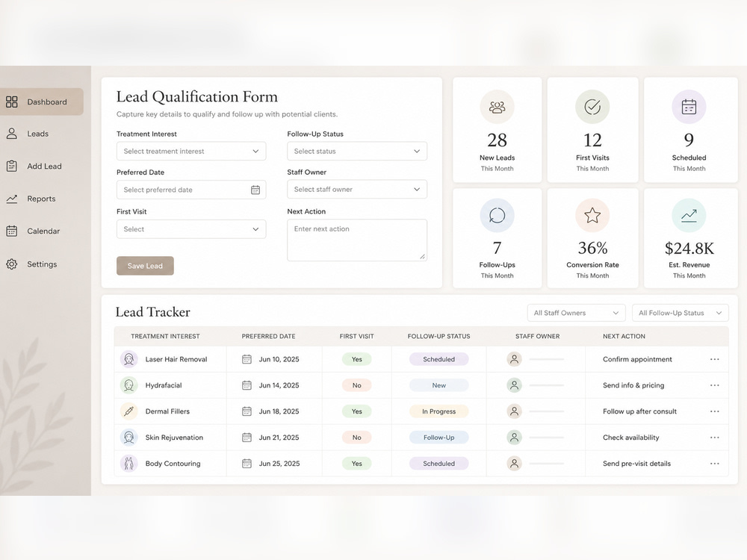Click staff avatar in Laser Hair Removal row
This screenshot has width=747, height=560.
(514, 359)
